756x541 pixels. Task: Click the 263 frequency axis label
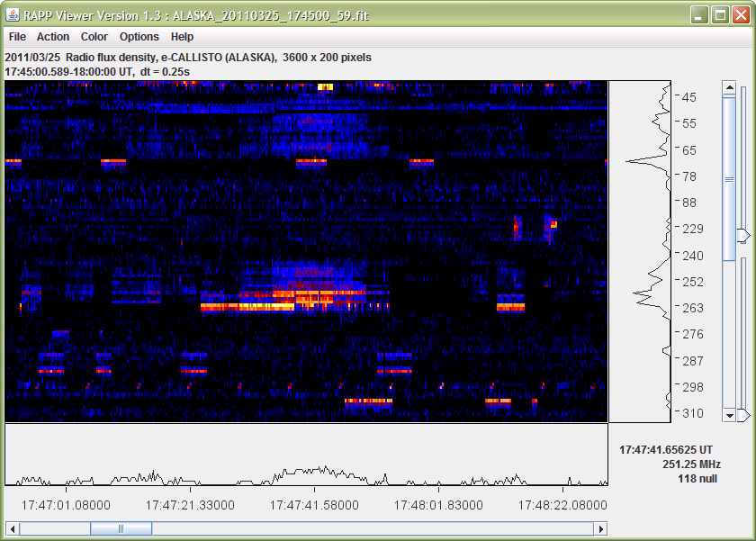[692, 308]
